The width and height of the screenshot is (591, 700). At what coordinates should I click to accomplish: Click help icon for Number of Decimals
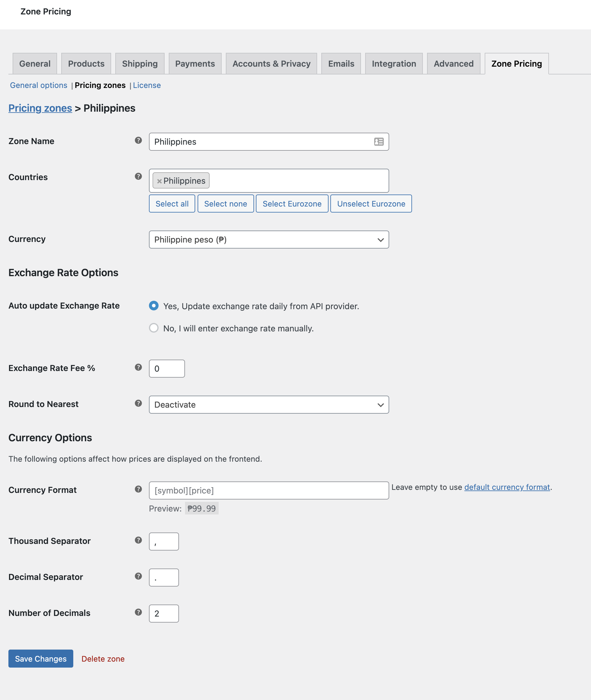138,612
